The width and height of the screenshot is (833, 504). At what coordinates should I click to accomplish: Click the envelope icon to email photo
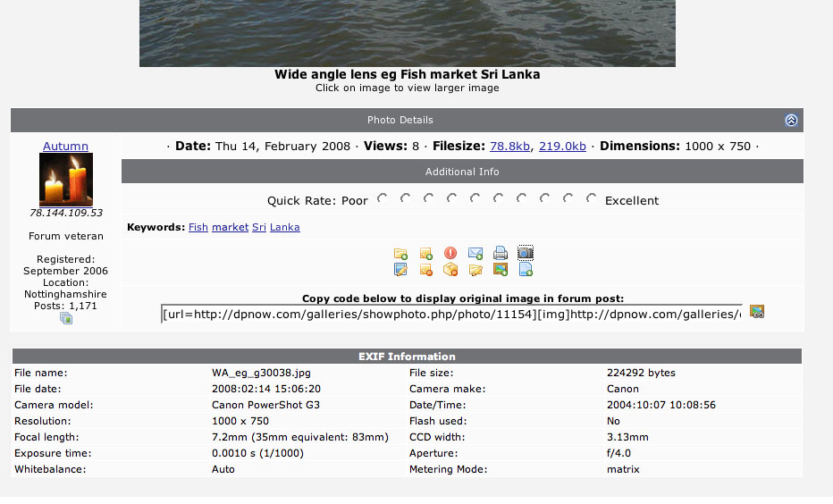pos(475,254)
